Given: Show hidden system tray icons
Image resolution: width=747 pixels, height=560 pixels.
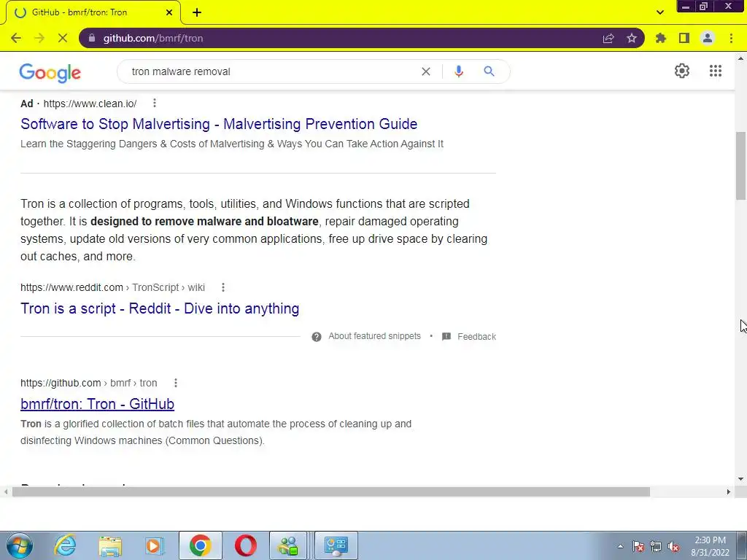Looking at the screenshot, I should (x=620, y=547).
